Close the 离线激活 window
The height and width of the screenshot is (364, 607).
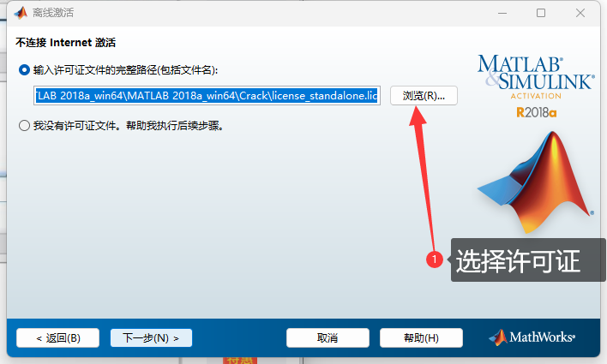580,13
